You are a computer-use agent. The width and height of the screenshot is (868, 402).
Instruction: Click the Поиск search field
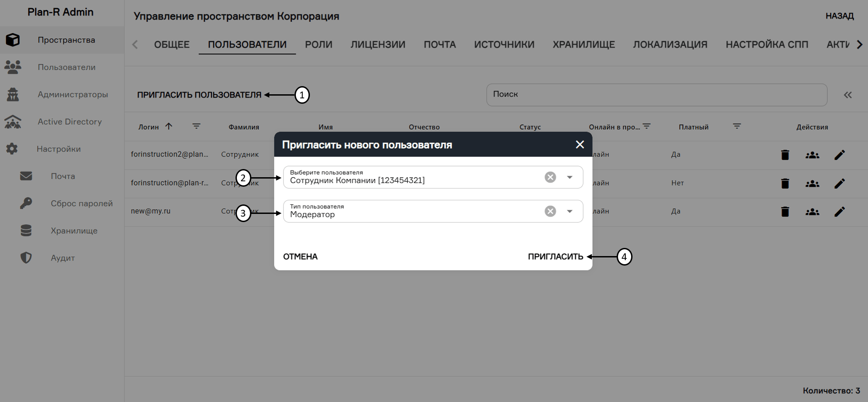(656, 95)
